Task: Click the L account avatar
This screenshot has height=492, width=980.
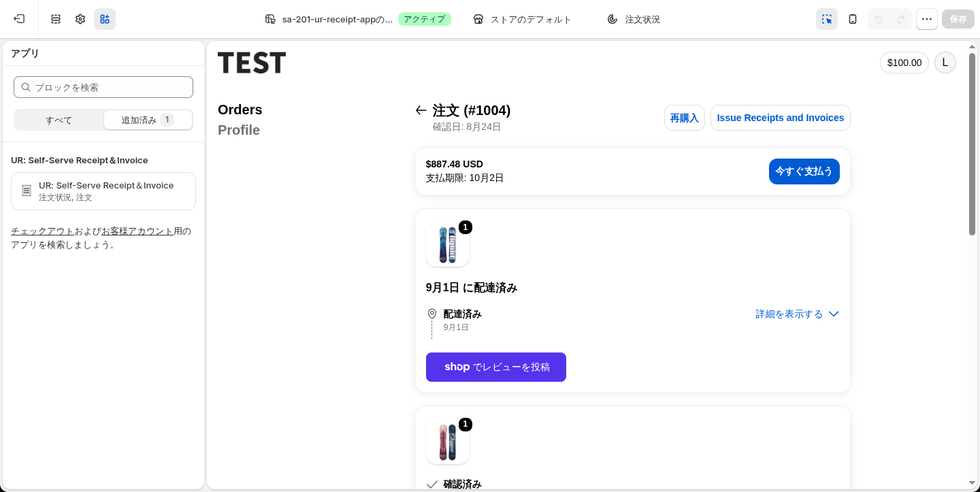Action: [x=945, y=63]
